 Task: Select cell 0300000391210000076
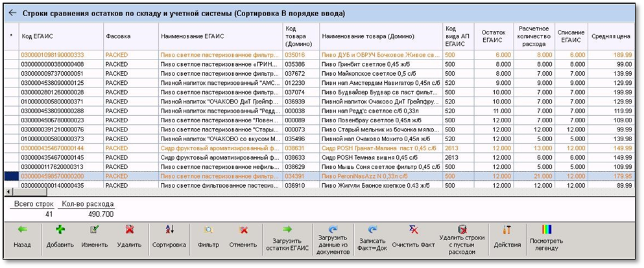(x=61, y=129)
